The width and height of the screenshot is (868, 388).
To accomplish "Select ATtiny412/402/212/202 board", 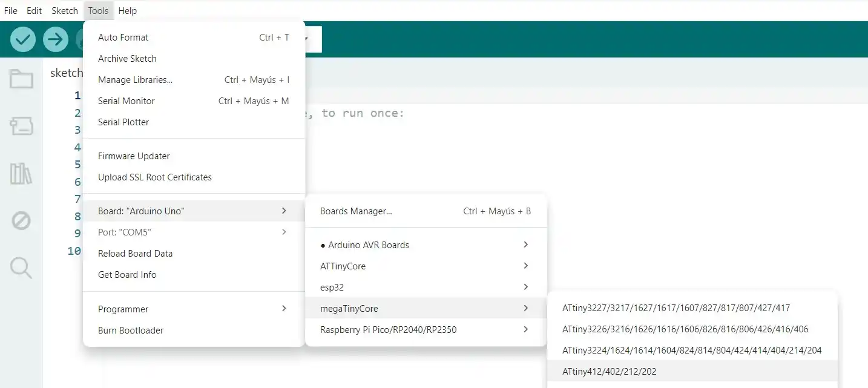I will pos(692,372).
